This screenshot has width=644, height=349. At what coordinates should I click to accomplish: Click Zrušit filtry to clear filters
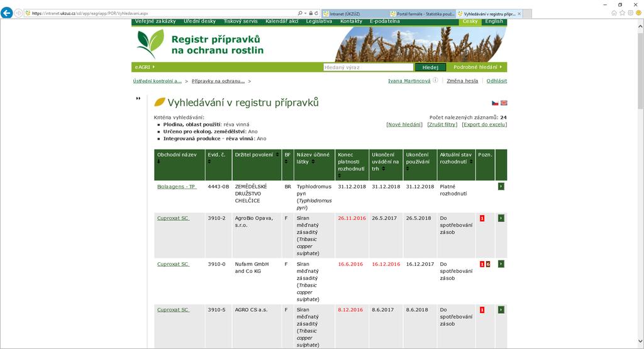442,125
